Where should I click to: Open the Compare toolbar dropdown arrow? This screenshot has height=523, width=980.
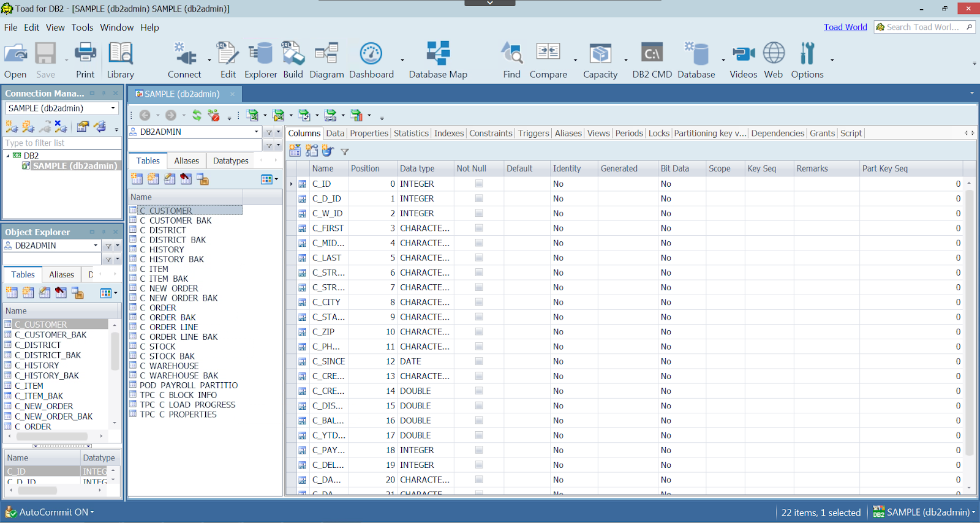click(x=575, y=60)
